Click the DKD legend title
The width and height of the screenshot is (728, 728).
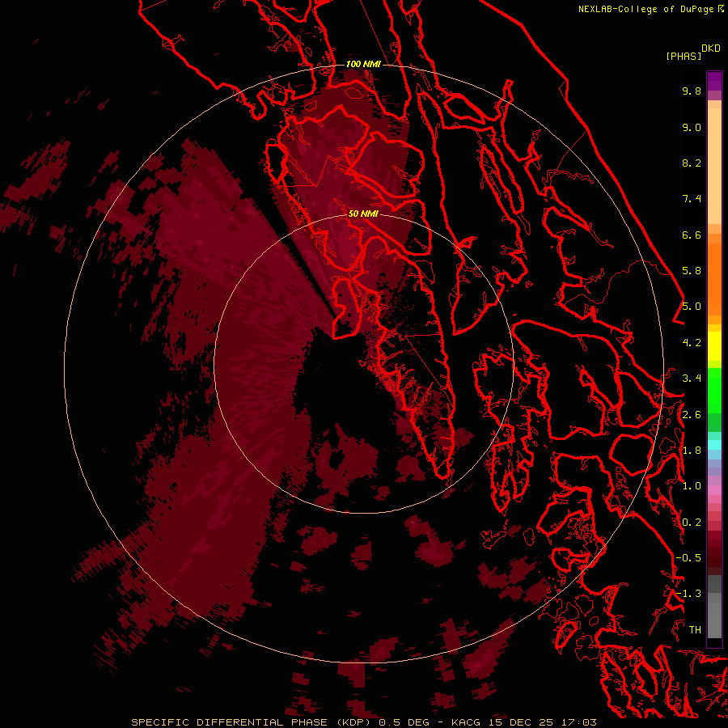click(x=711, y=49)
